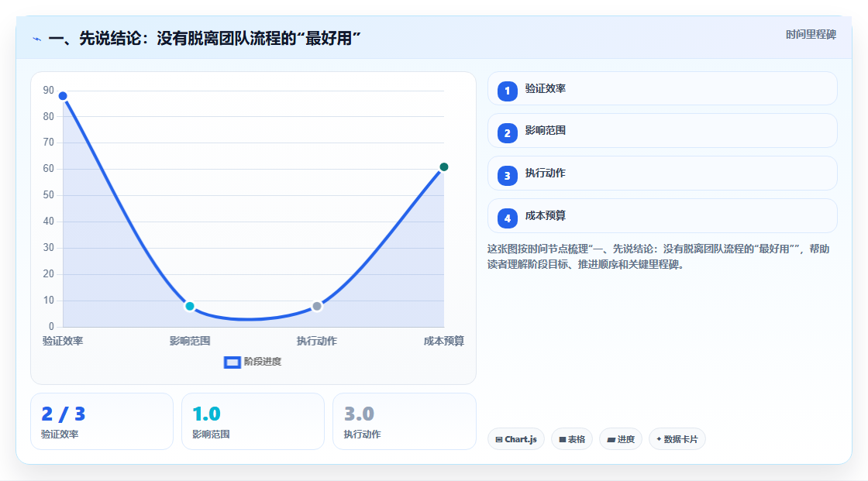Click the 影响范围 x-axis label
This screenshot has width=868, height=481.
(x=190, y=341)
